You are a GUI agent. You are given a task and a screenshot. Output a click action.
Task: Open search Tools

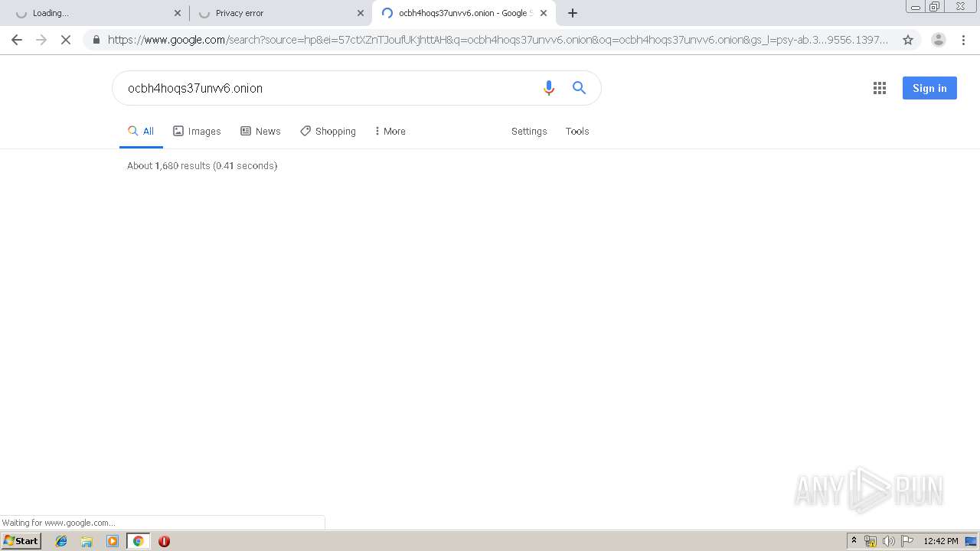coord(577,131)
